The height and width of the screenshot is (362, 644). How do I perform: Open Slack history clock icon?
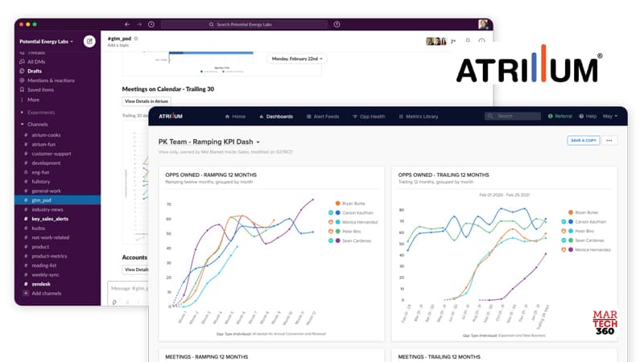(151, 24)
